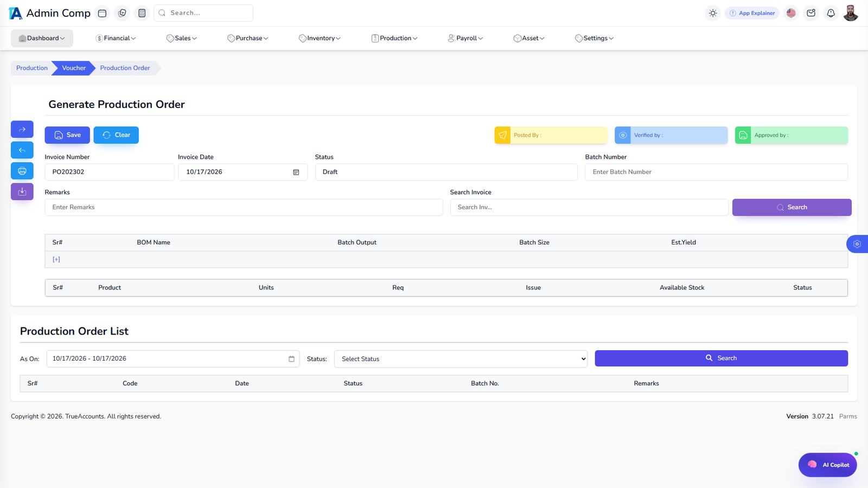Open Invoice Date calendar picker icon
The height and width of the screenshot is (488, 868).
pyautogui.click(x=296, y=172)
